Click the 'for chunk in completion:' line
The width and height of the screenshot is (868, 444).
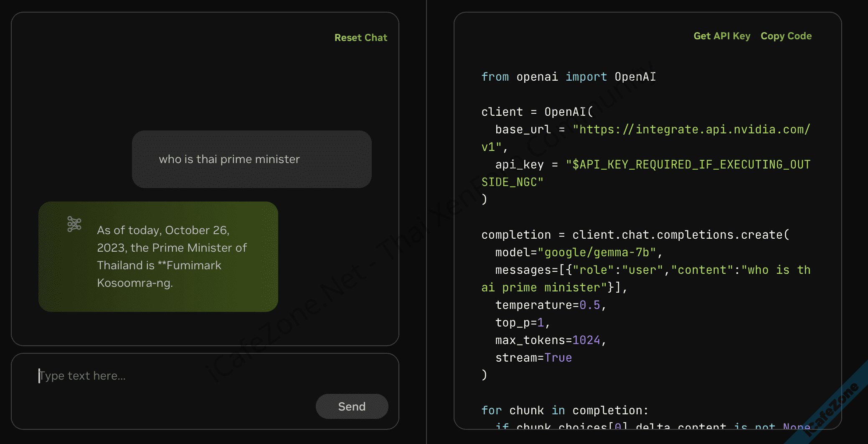point(564,411)
